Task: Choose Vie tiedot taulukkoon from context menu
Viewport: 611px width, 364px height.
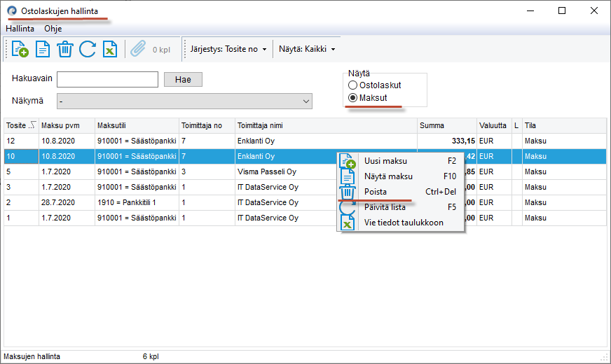Action: [401, 223]
